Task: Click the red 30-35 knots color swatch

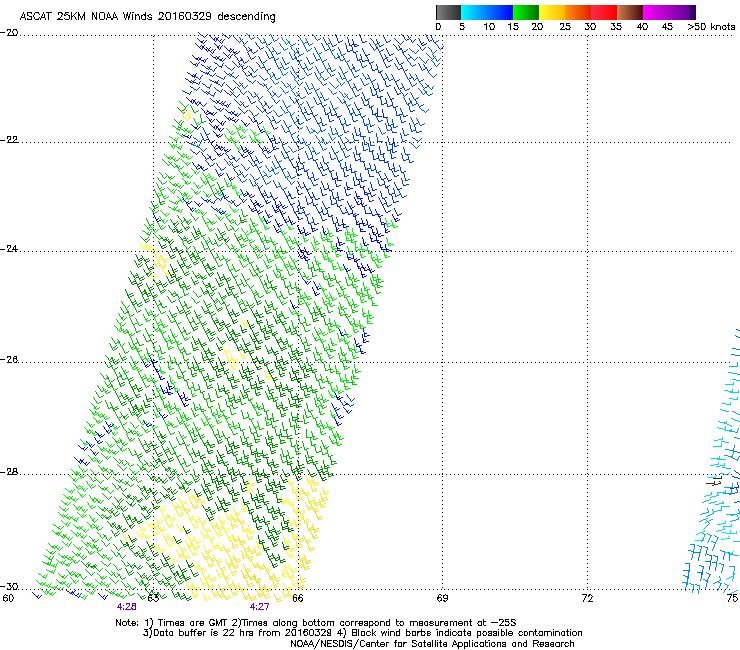Action: click(x=604, y=12)
